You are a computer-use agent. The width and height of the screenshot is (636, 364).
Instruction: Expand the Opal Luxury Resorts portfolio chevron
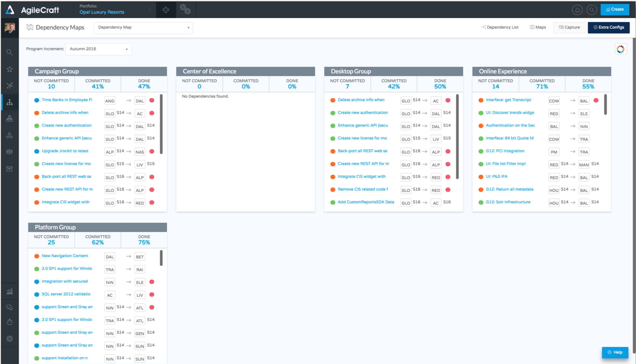(149, 10)
